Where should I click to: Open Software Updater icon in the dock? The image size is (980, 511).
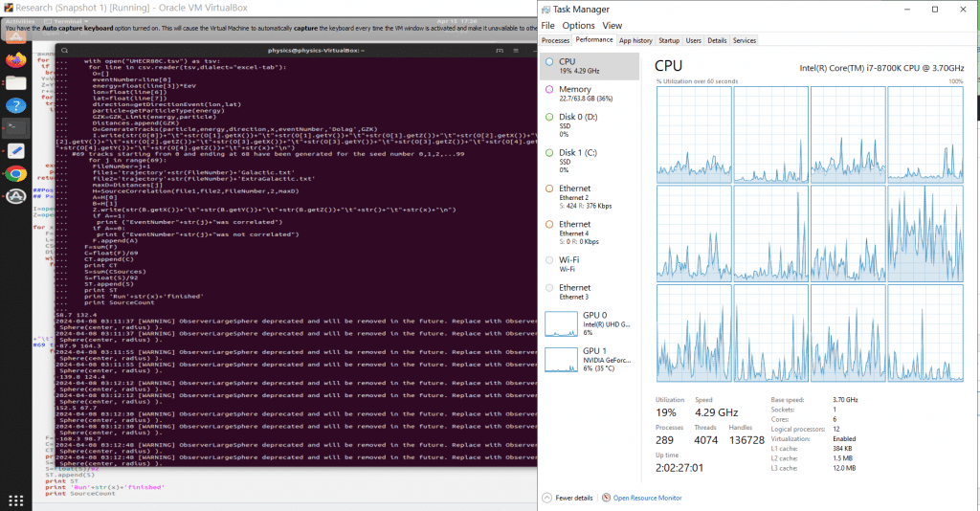tap(15, 196)
